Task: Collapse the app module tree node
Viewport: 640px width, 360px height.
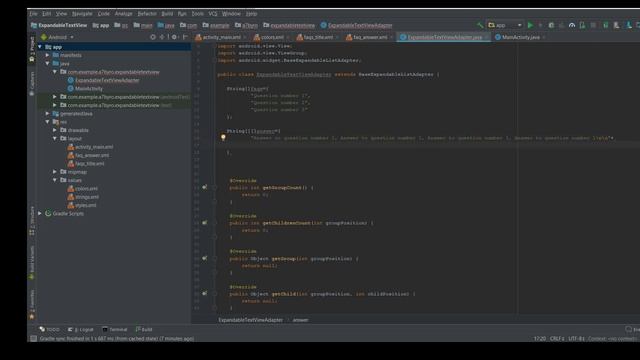Action: click(x=40, y=47)
